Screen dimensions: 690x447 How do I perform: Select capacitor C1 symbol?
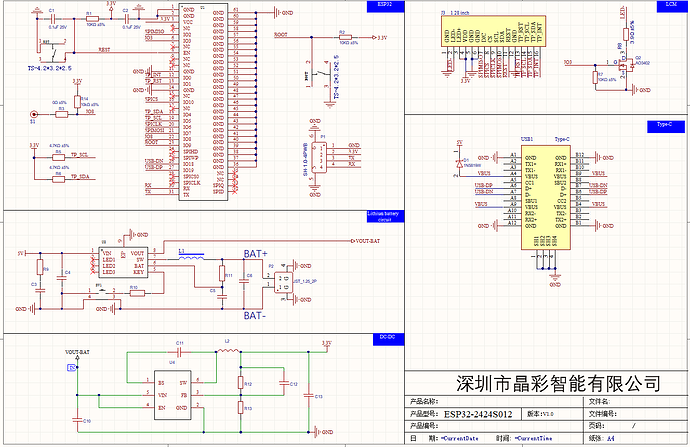tap(53, 19)
